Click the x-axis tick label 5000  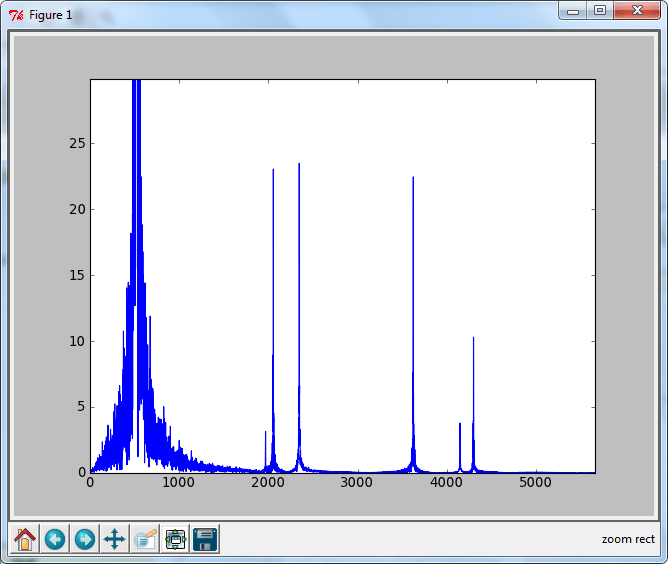click(535, 482)
